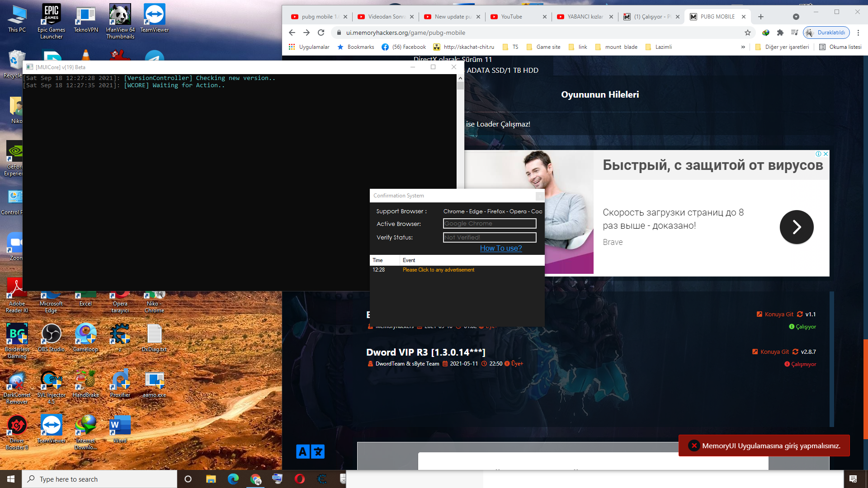
Task: Open DarkComet Remover desktop icon
Action: 17,387
